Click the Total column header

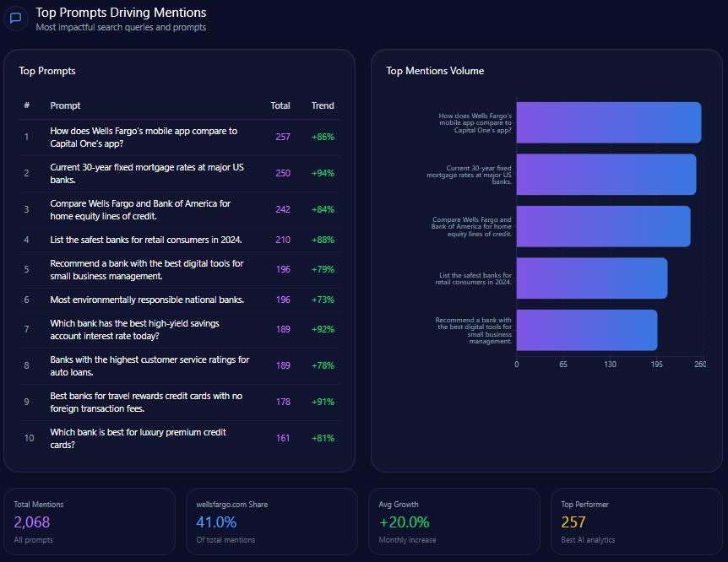[280, 105]
